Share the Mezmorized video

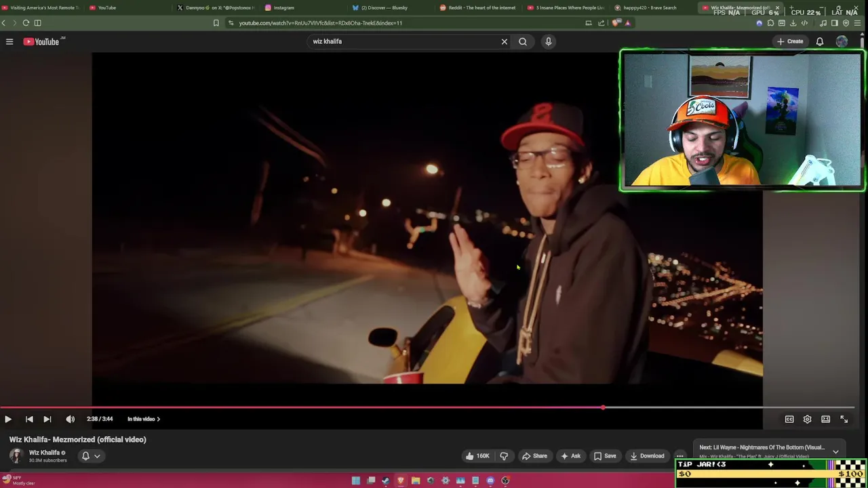coord(534,456)
